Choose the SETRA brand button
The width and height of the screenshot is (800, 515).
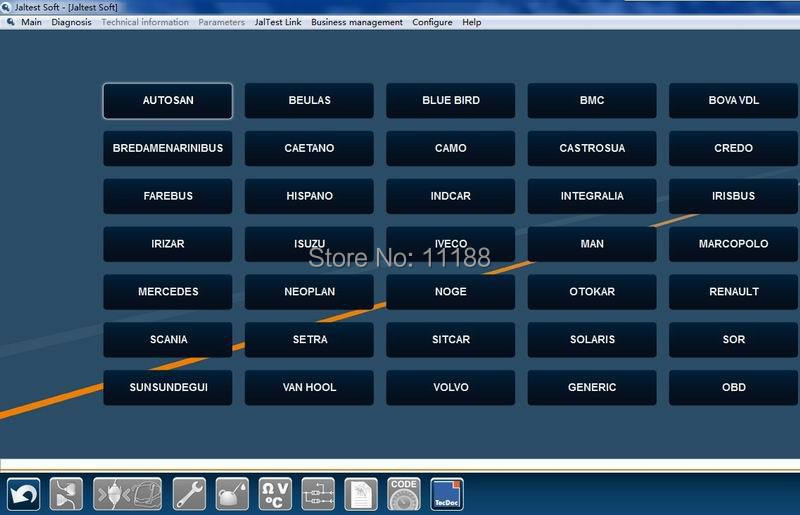coord(309,339)
